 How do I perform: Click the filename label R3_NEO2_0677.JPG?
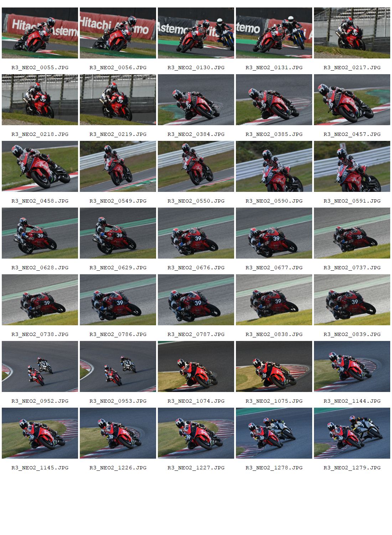tap(274, 267)
